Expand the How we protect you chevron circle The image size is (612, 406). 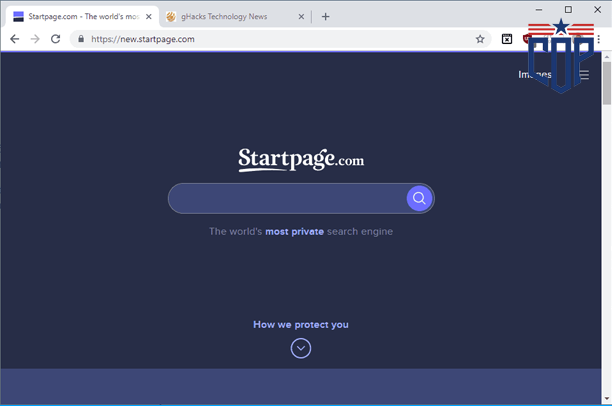(301, 348)
